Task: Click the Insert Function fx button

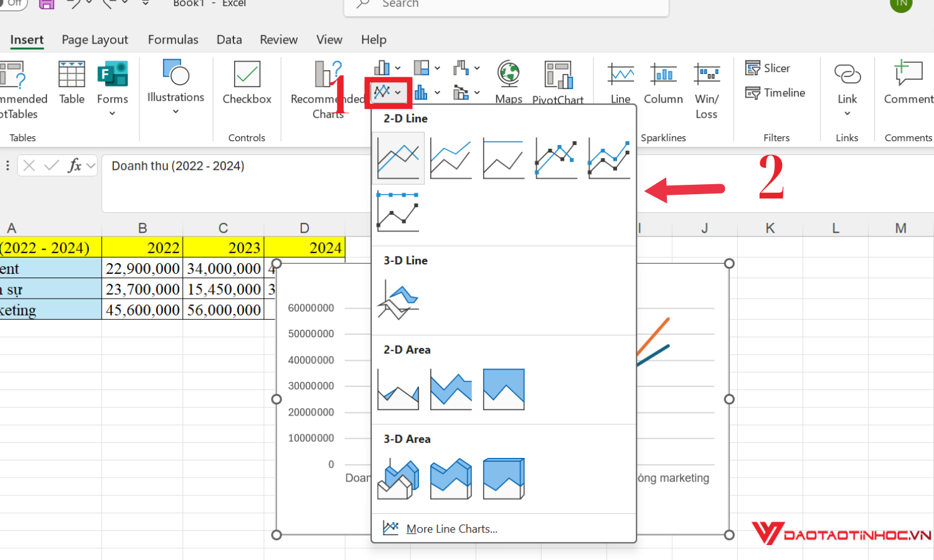Action: point(74,166)
